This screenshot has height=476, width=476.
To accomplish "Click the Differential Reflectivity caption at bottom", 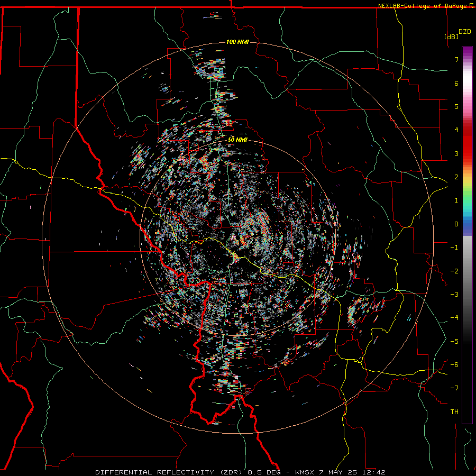I will tap(241, 472).
